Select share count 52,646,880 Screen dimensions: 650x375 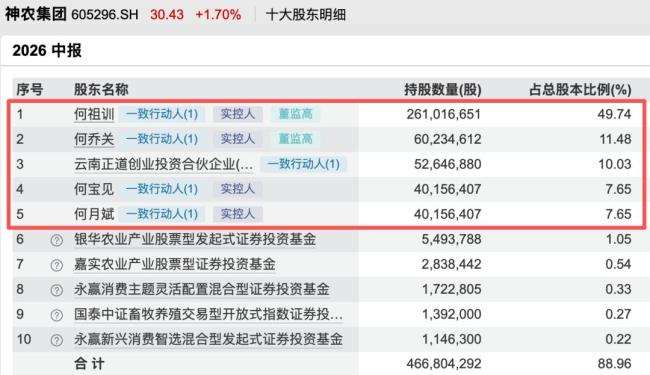(x=447, y=164)
